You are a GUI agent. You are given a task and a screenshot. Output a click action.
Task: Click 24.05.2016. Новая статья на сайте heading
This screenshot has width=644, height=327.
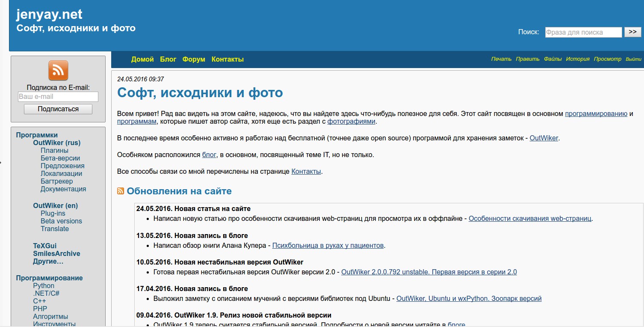[193, 209]
